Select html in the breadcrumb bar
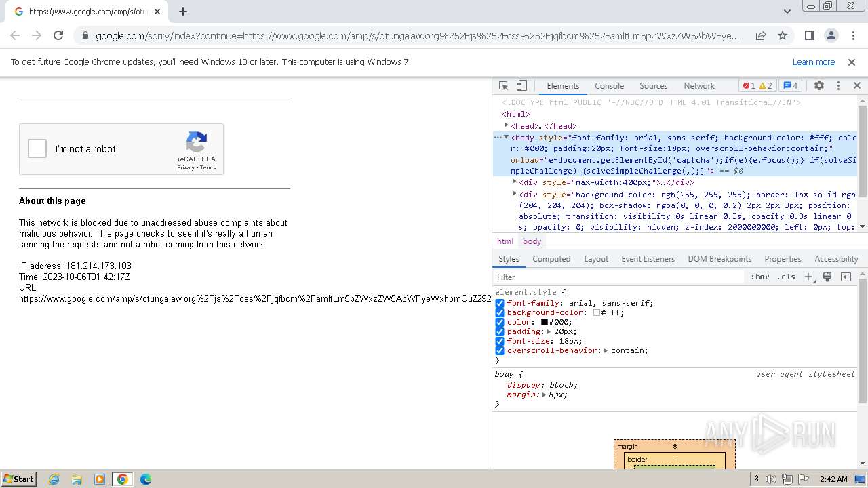This screenshot has width=868, height=488. 505,241
